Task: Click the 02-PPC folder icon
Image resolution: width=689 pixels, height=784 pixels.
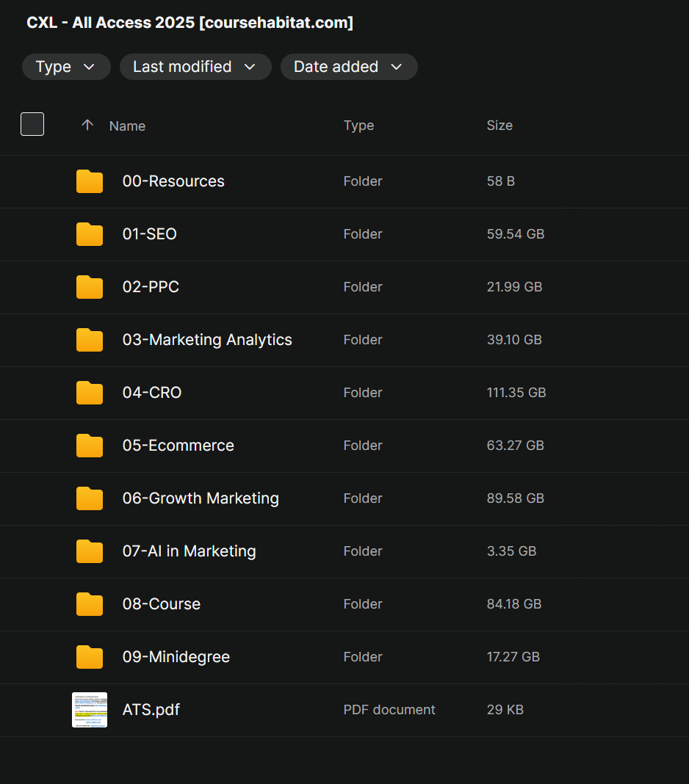Action: [x=90, y=287]
